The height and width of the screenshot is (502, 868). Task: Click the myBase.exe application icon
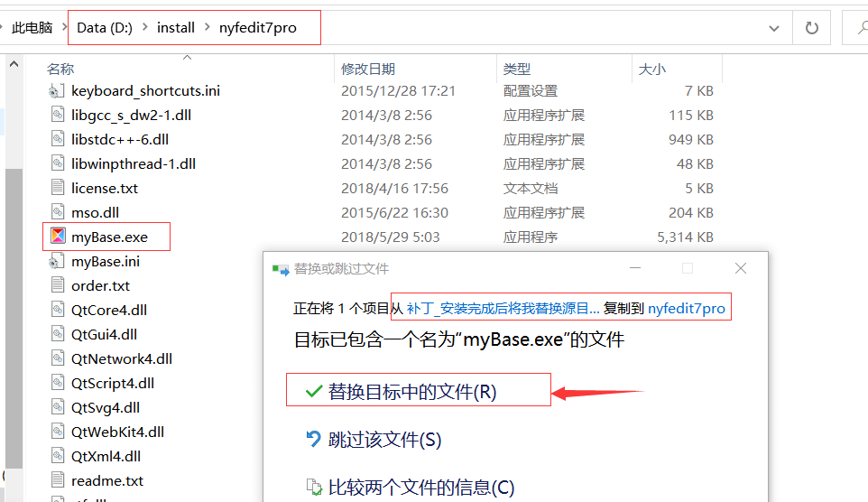point(58,237)
